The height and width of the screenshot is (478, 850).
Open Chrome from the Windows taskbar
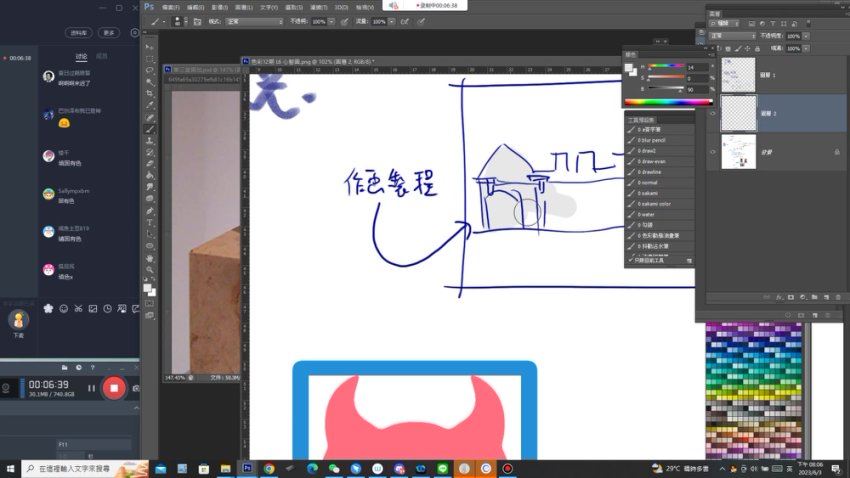[x=269, y=468]
